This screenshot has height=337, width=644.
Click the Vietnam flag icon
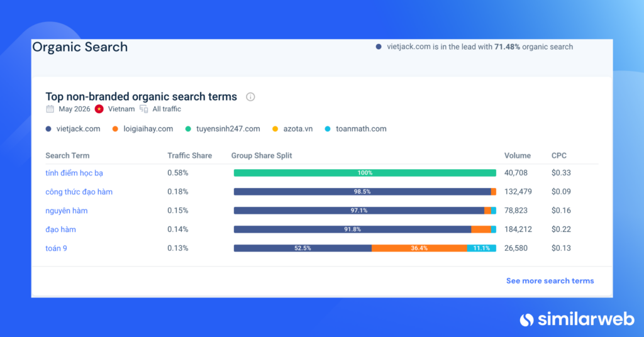pos(99,109)
